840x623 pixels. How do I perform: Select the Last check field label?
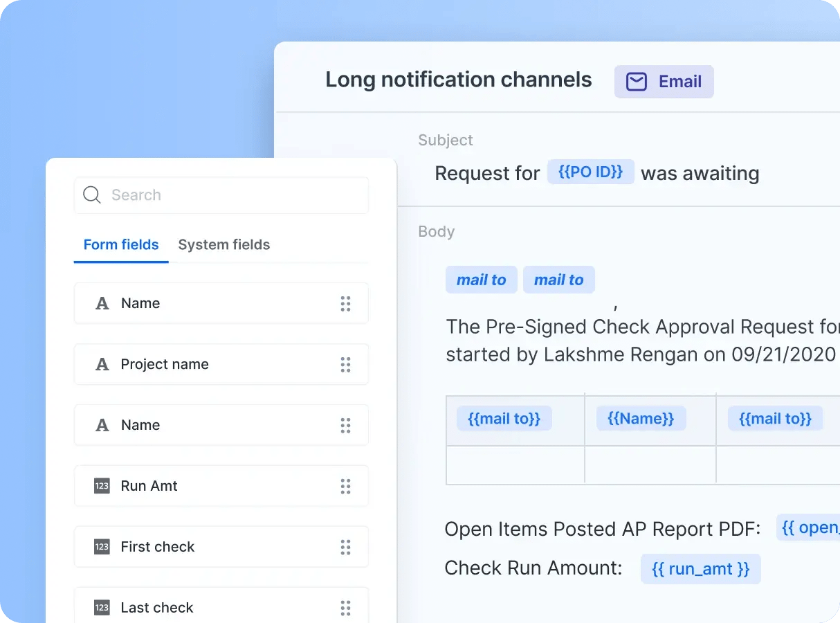pos(157,608)
